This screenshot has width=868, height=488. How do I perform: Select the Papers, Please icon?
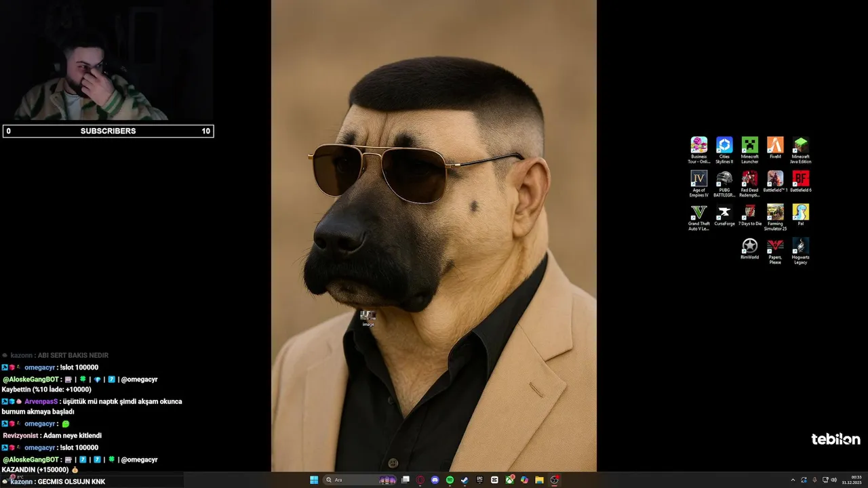pyautogui.click(x=775, y=251)
